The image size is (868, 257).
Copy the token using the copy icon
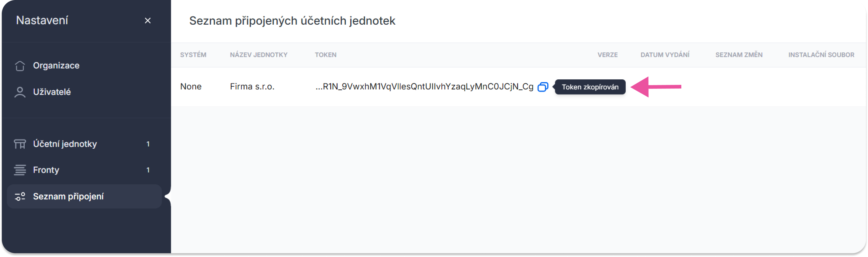(543, 87)
